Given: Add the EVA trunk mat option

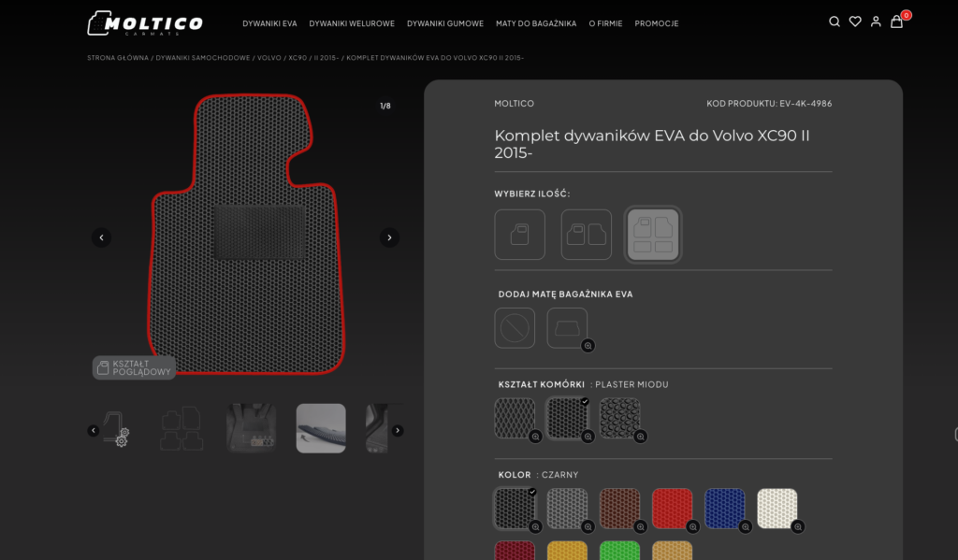Looking at the screenshot, I should point(567,328).
